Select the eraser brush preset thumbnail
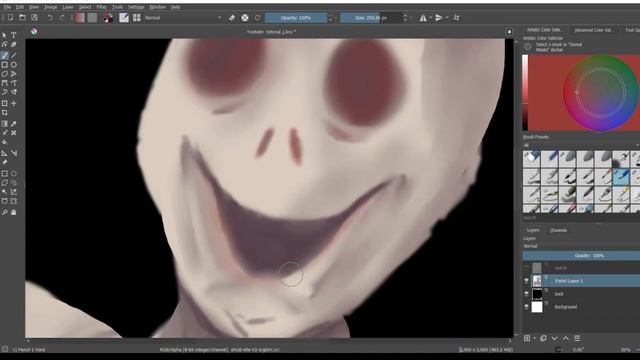The width and height of the screenshot is (640, 360). 531,158
